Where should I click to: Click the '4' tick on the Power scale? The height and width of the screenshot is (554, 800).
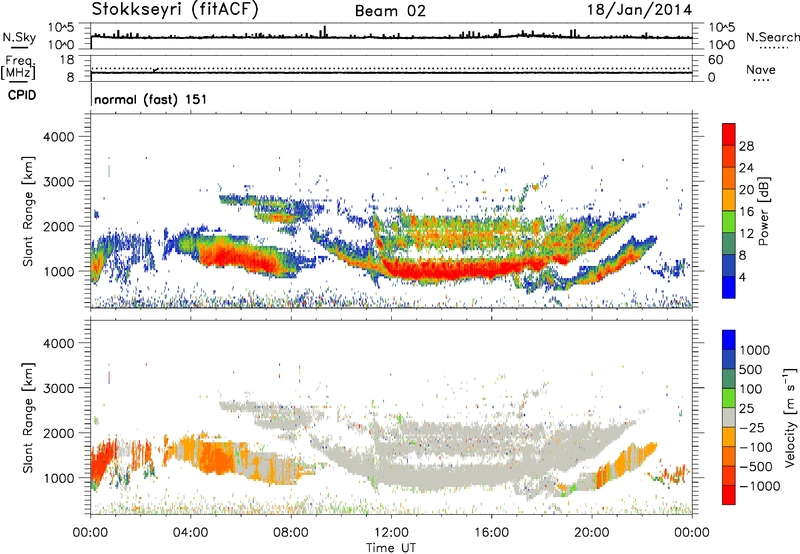pos(742,277)
